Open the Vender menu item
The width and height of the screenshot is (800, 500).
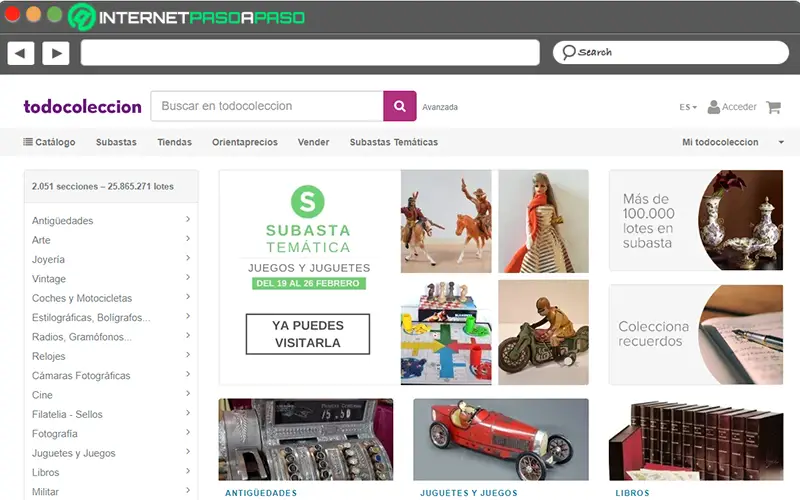pos(313,142)
